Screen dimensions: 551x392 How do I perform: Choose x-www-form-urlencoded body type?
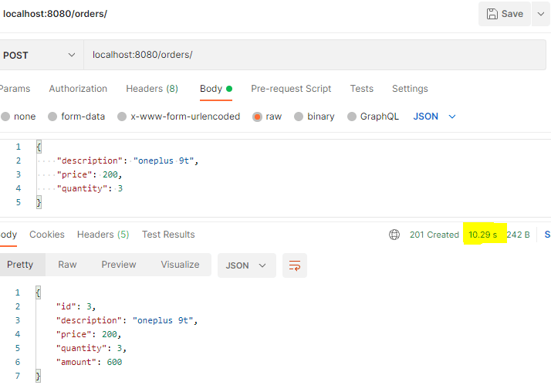coord(122,117)
